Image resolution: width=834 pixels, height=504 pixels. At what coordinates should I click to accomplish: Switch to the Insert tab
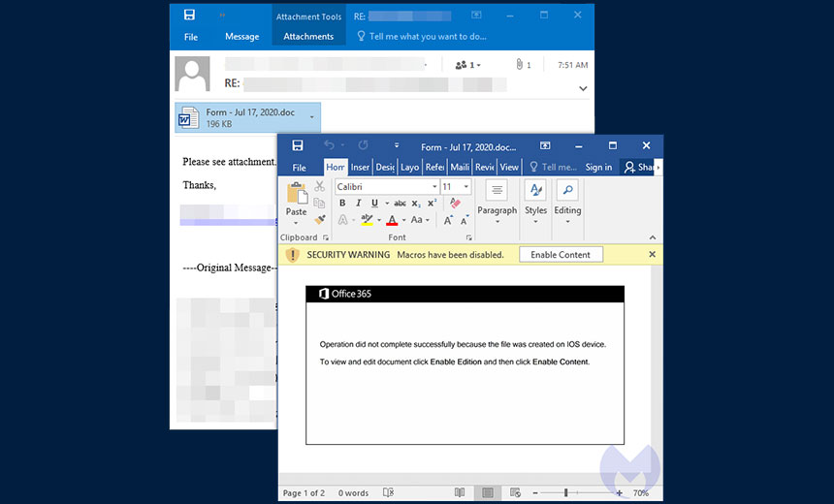click(x=360, y=167)
